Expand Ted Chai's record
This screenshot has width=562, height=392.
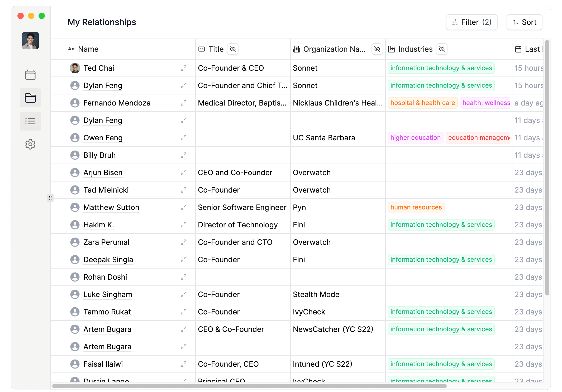184,68
